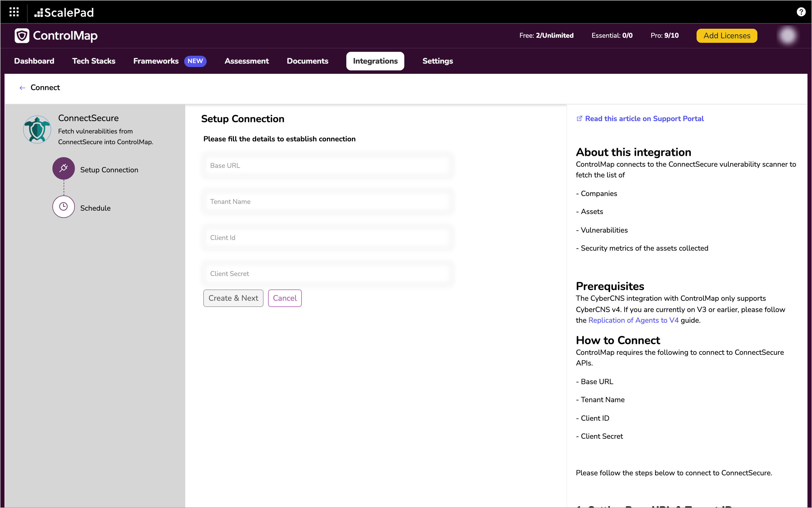Select the Schedule clock step icon
The height and width of the screenshot is (508, 812).
[64, 207]
